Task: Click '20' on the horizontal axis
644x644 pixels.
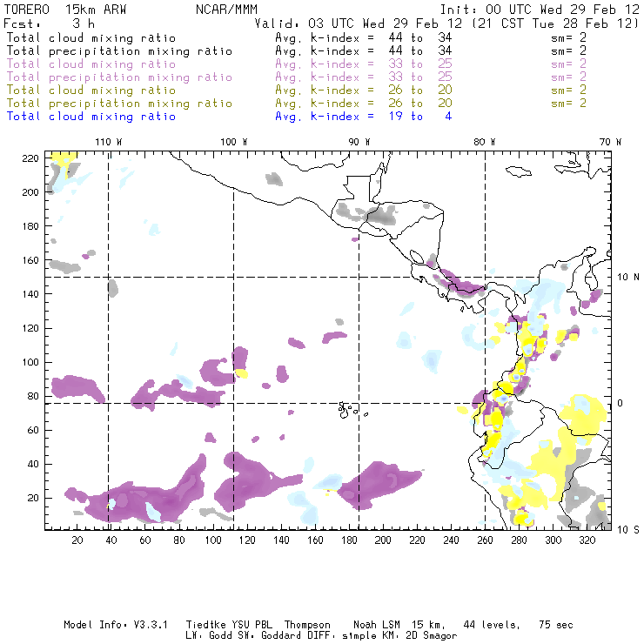Action: tap(77, 540)
